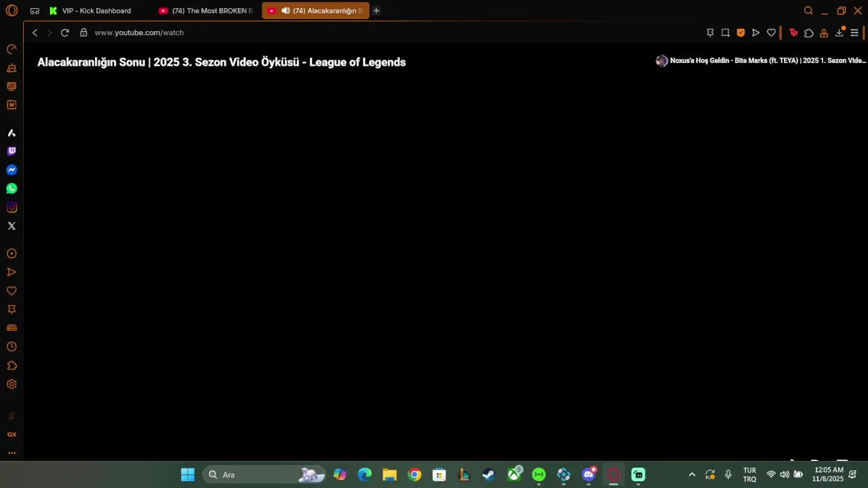Open X (Twitter) in the sidebar
868x488 pixels.
[12, 226]
